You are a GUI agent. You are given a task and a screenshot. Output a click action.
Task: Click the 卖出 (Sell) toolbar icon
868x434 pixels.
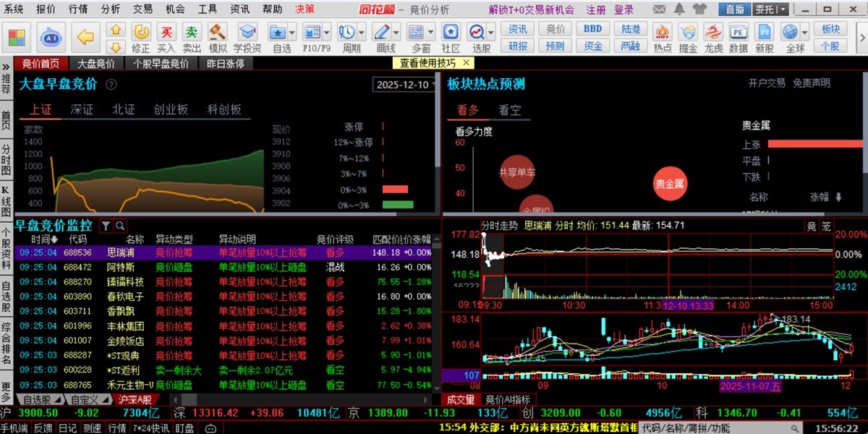pyautogui.click(x=191, y=33)
